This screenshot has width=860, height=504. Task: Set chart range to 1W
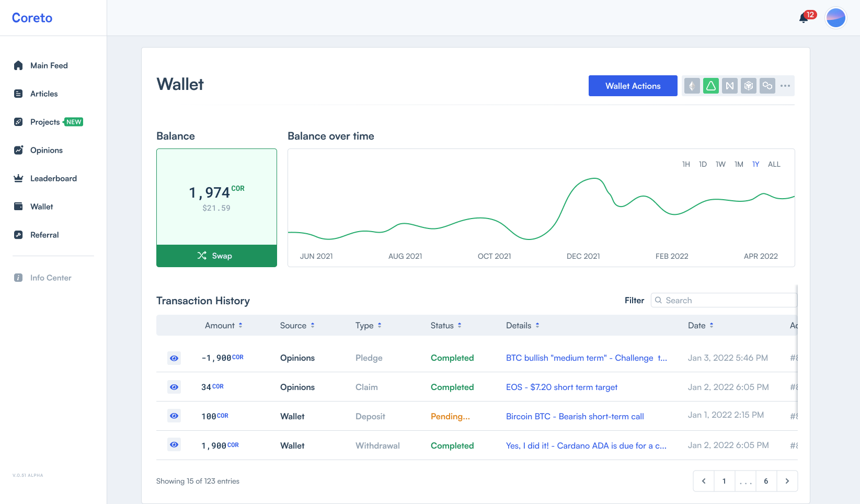720,164
